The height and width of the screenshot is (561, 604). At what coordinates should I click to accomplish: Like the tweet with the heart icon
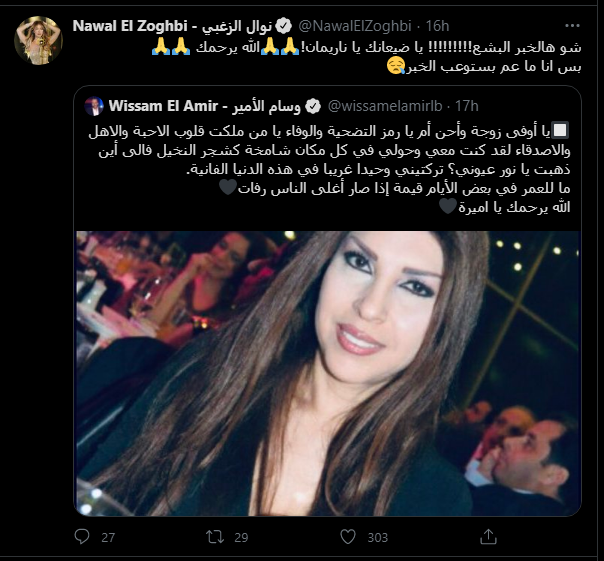[x=348, y=537]
